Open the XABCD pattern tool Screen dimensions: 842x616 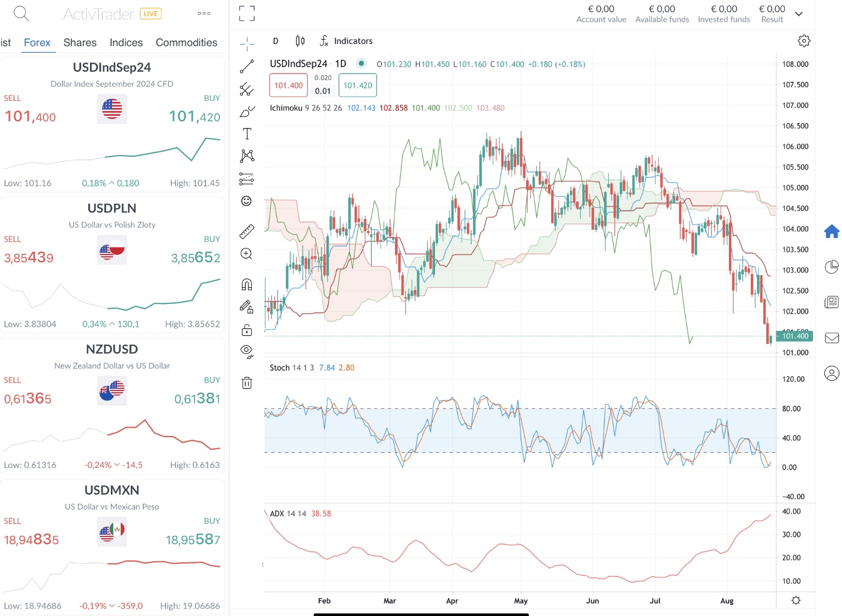(246, 155)
